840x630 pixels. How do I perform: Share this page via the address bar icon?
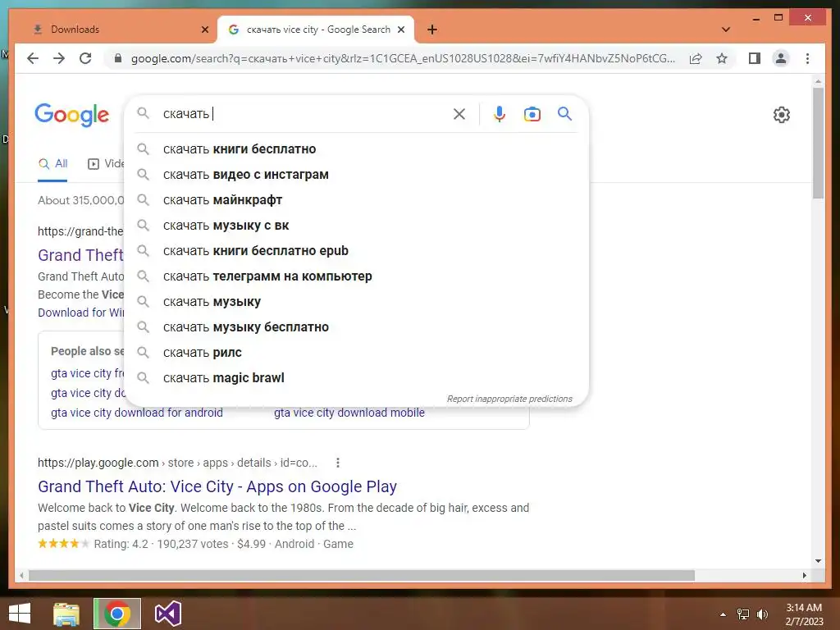click(696, 58)
